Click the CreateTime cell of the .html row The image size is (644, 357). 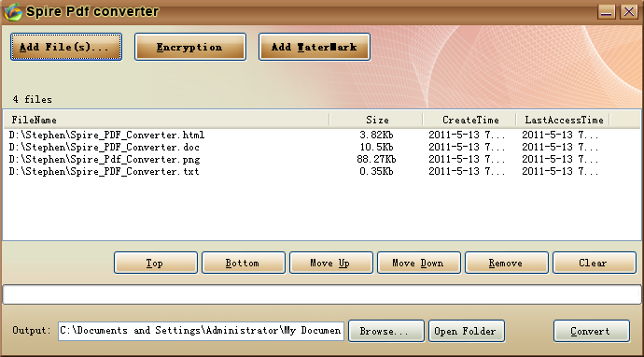pos(467,135)
